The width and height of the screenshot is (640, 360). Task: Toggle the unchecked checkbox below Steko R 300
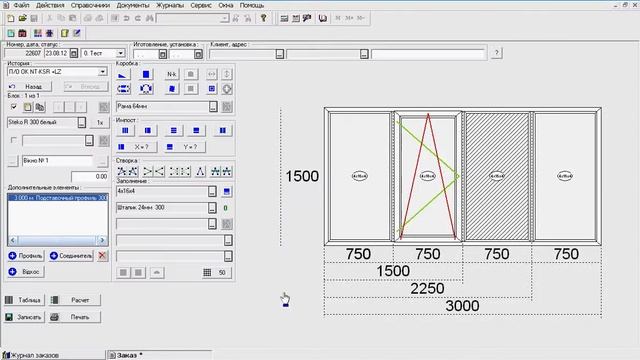[13, 140]
